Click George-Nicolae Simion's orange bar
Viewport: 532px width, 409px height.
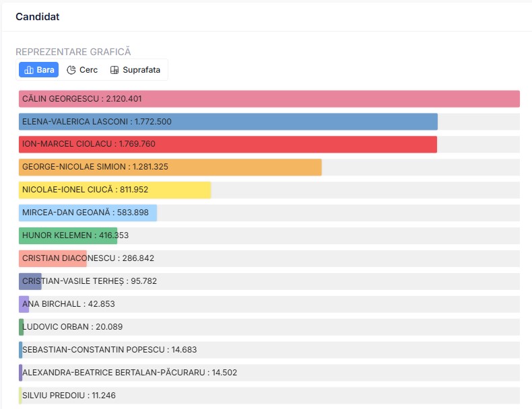coord(170,168)
